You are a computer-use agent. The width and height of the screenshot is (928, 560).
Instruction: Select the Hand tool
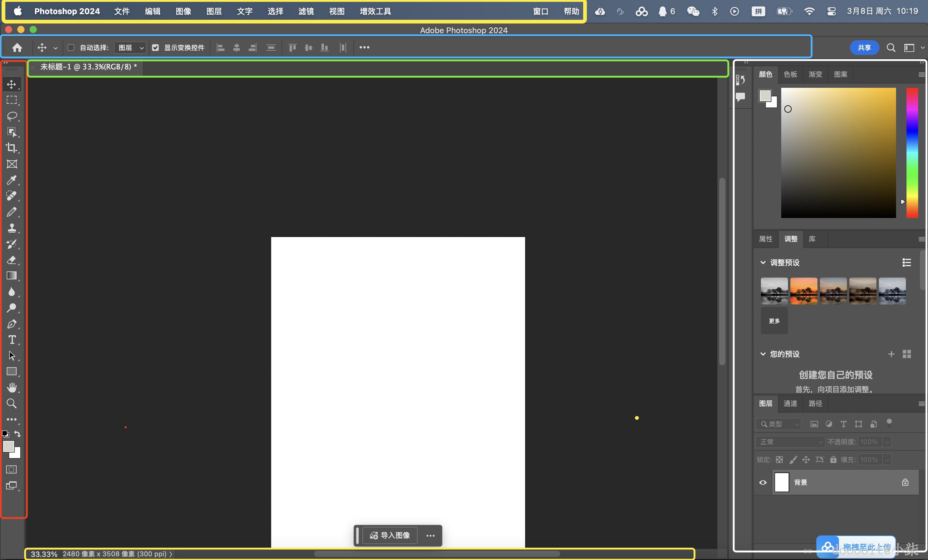point(12,387)
